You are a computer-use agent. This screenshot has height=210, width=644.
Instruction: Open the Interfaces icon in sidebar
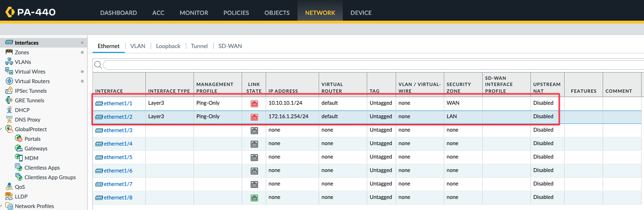pyautogui.click(x=9, y=43)
